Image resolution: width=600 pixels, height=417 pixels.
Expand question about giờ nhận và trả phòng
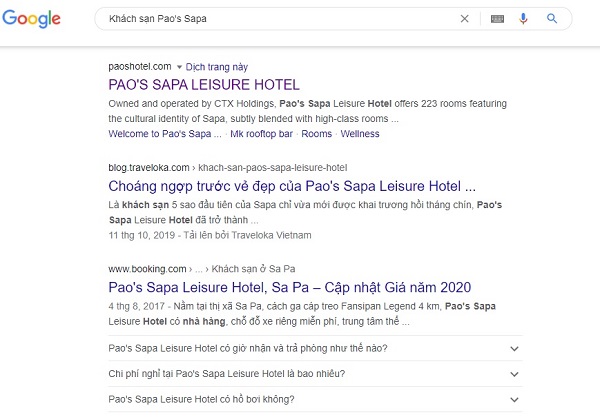(x=313, y=349)
